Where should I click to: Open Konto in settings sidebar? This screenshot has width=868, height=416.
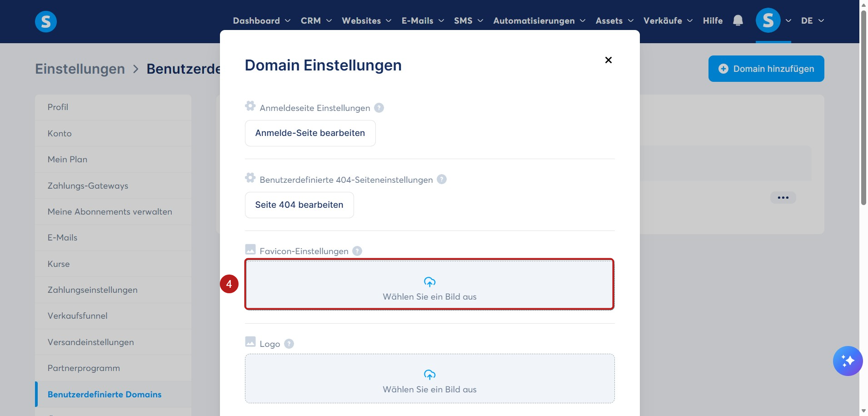(x=113, y=134)
